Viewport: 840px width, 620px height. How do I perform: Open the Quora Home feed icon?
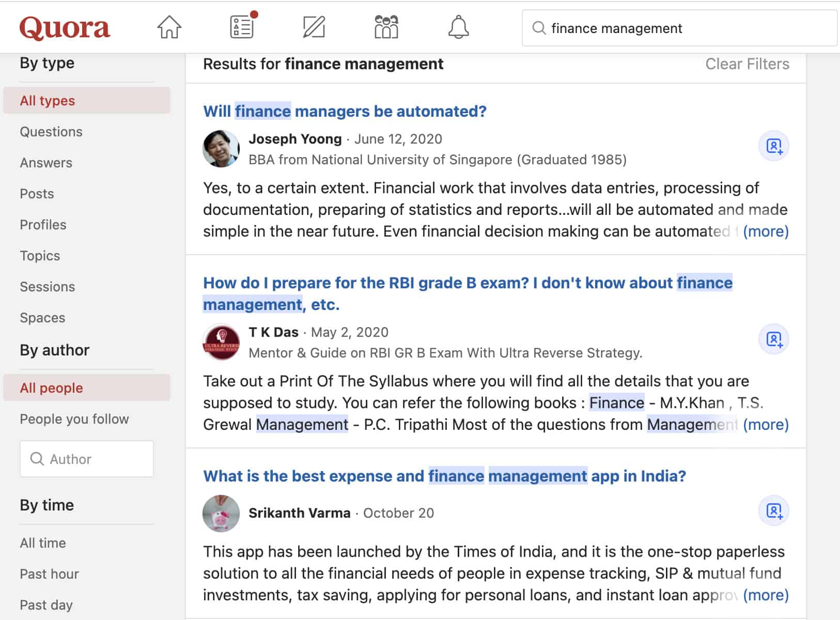[x=169, y=27]
